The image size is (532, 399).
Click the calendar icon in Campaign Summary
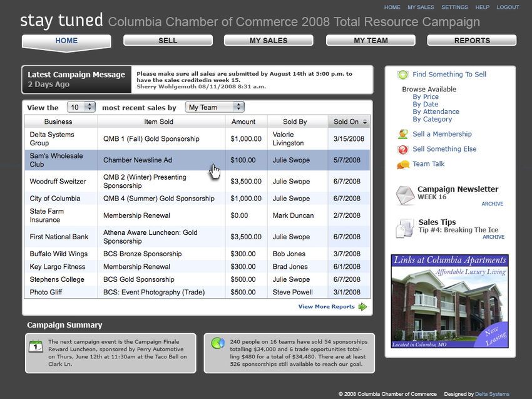(36, 346)
